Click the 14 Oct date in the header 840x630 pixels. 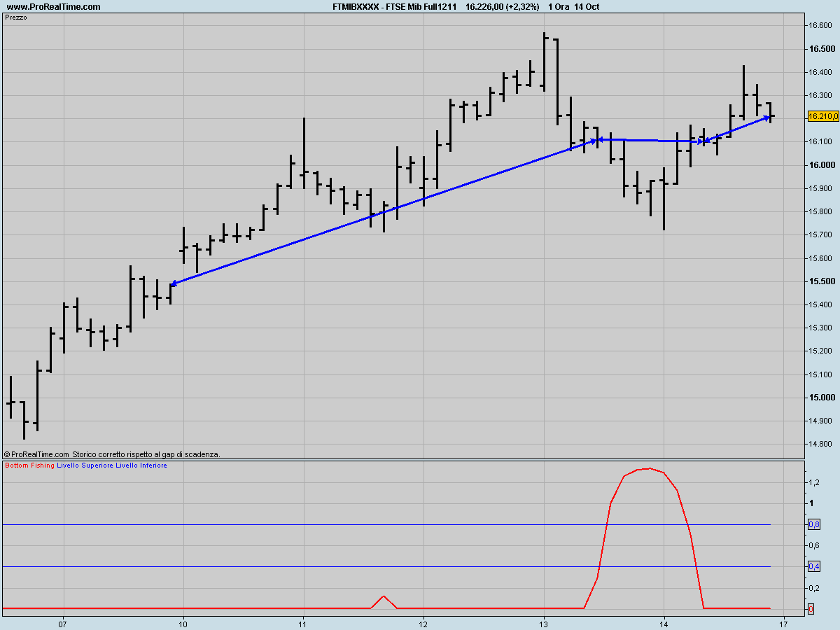click(x=587, y=7)
